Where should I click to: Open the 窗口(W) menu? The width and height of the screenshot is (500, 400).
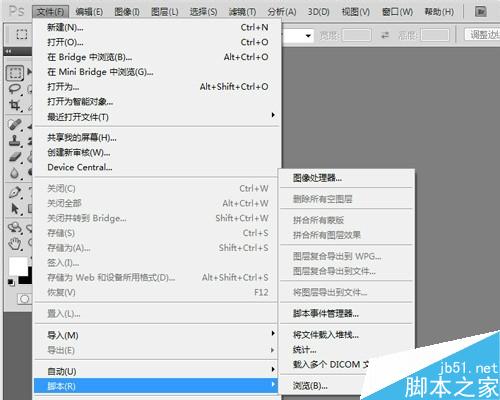(397, 12)
